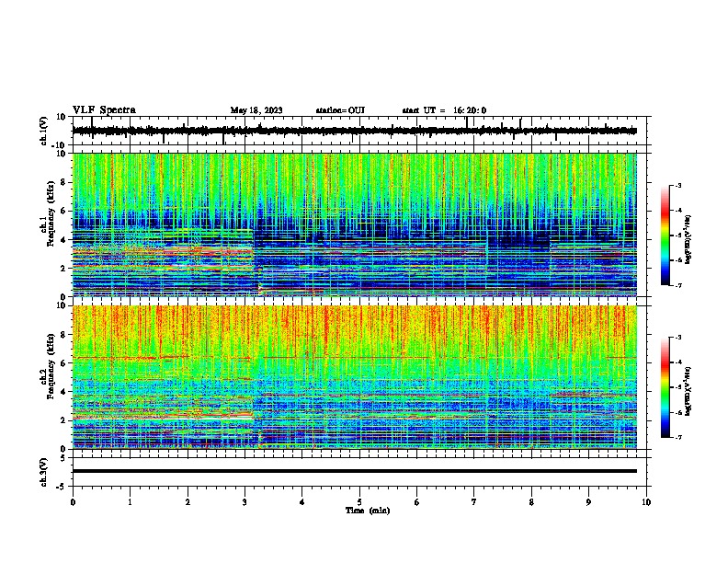The image size is (728, 563).
Task: Click the "-7" label on ch.2 color bar
Action: tap(678, 437)
